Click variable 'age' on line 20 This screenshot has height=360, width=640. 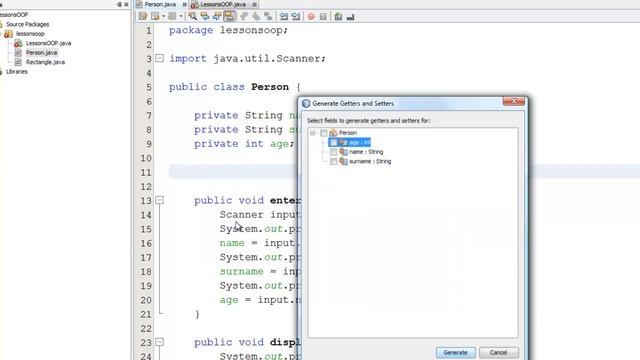(229, 300)
